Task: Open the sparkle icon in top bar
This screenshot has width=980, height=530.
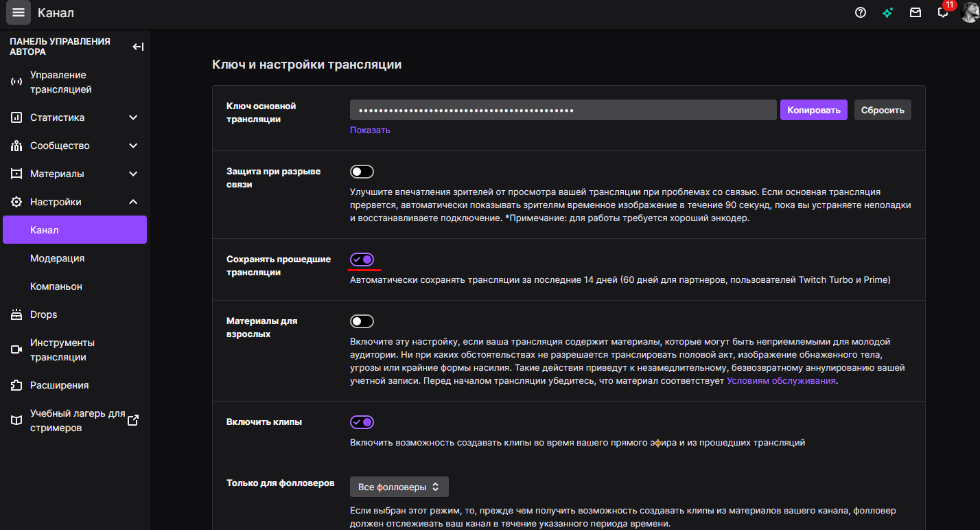Action: pyautogui.click(x=888, y=12)
